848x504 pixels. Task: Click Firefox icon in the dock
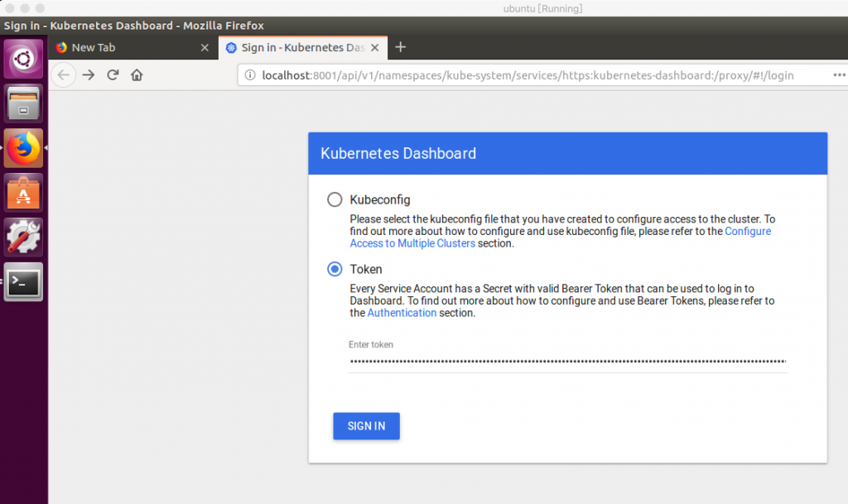(23, 148)
